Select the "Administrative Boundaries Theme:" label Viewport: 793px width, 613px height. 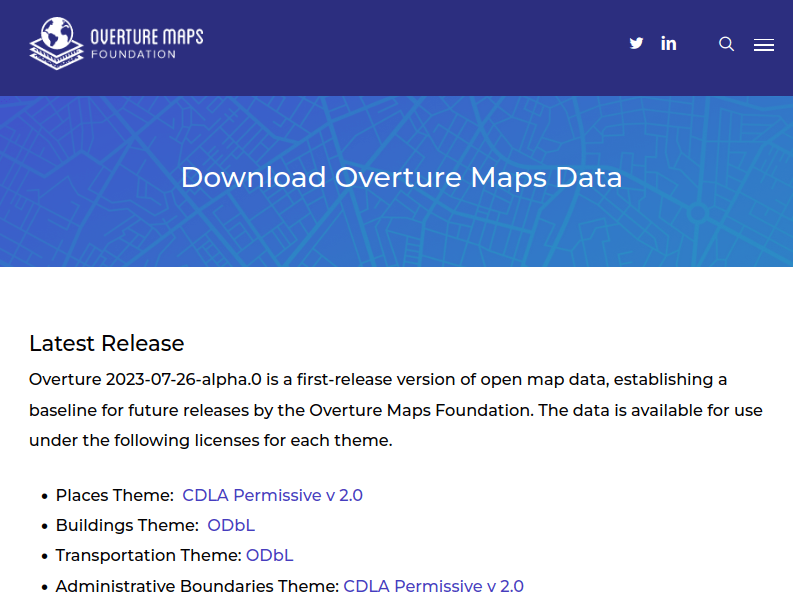pyautogui.click(x=197, y=586)
